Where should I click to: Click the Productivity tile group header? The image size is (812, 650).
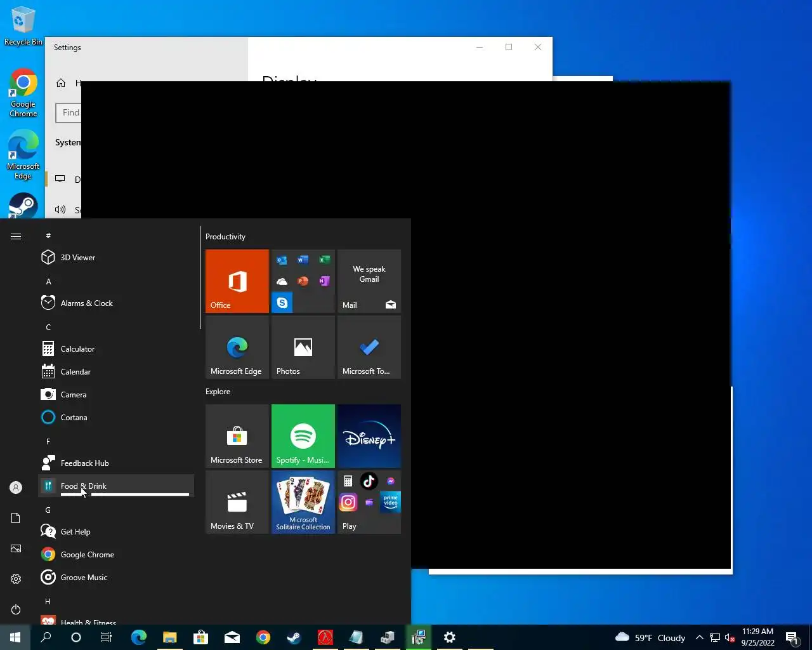click(225, 236)
